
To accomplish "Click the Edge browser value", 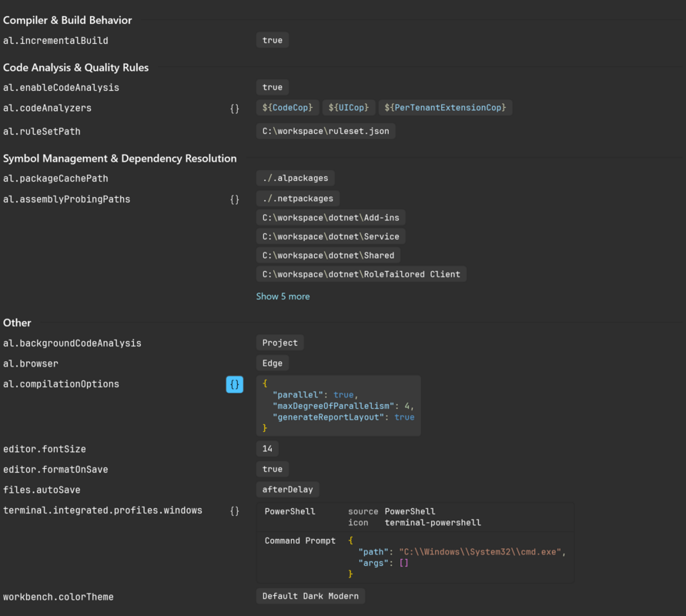I will (272, 363).
